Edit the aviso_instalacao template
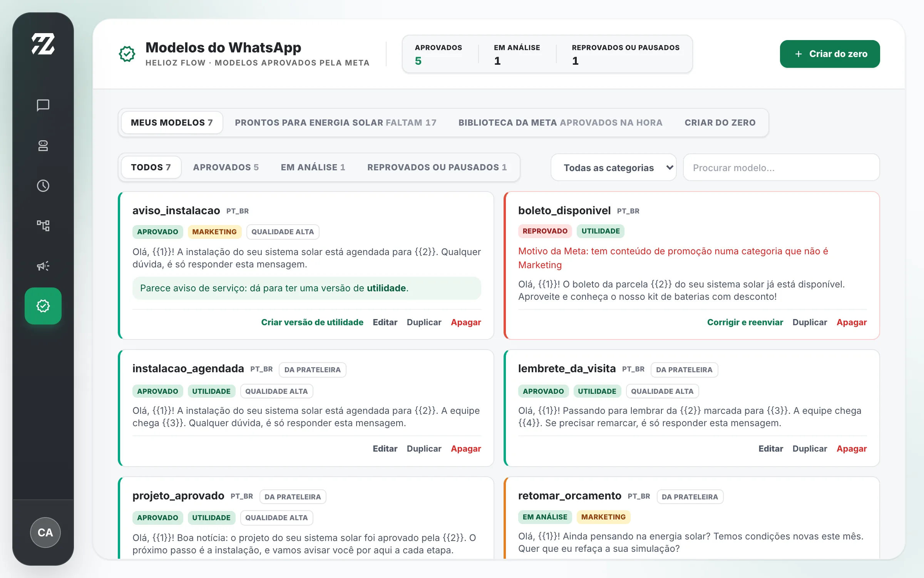The width and height of the screenshot is (924, 578). (385, 322)
